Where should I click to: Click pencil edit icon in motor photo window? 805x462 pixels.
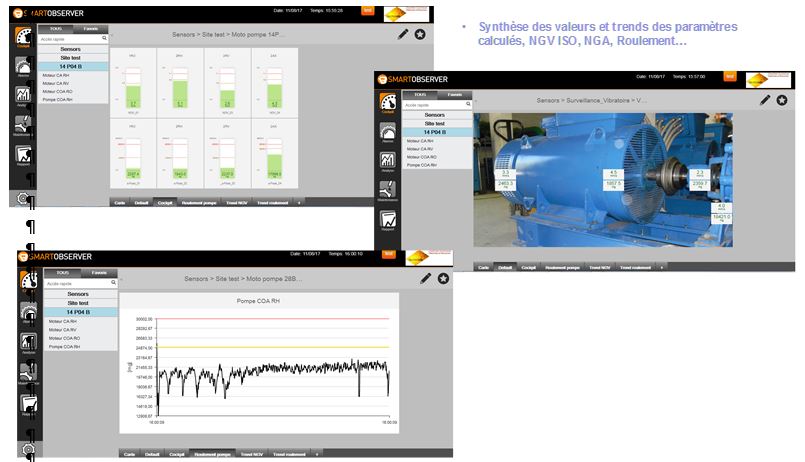765,100
